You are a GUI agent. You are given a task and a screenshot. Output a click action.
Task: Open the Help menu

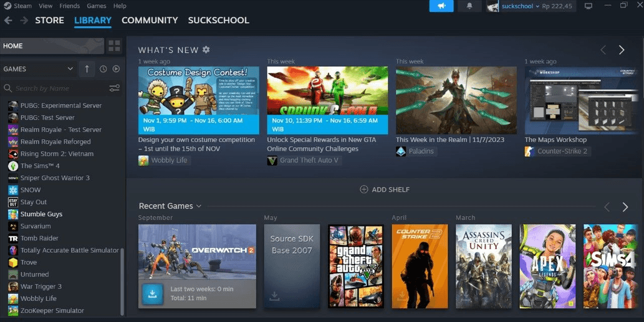click(x=120, y=6)
